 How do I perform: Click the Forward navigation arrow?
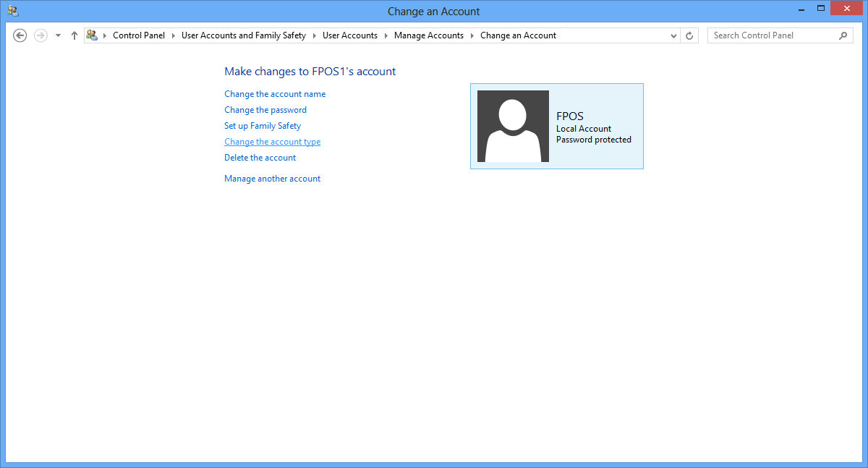pyautogui.click(x=41, y=35)
